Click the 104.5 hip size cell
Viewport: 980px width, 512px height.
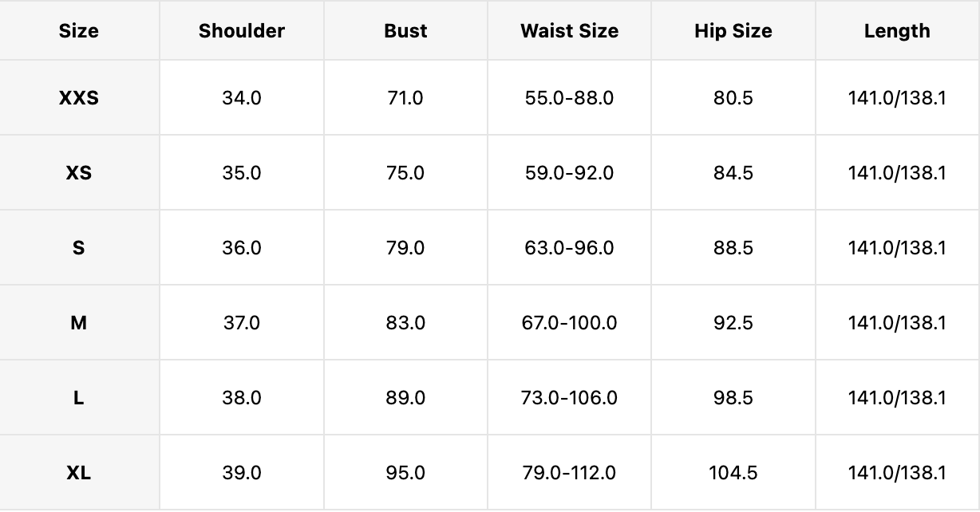733,473
